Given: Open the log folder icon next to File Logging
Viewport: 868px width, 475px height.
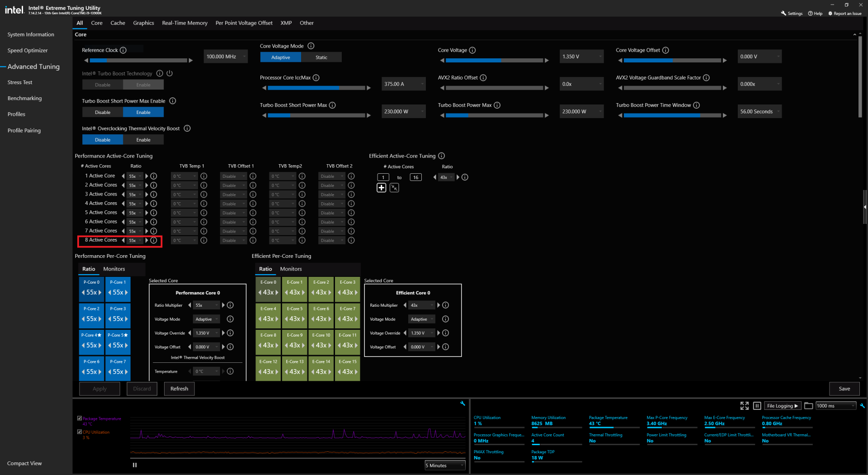Looking at the screenshot, I should point(808,406).
